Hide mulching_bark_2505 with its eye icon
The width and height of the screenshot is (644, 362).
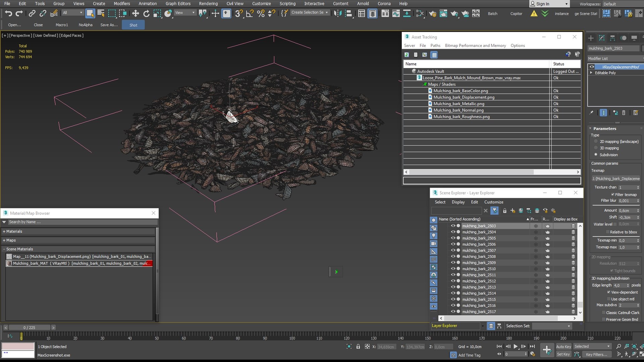(453, 238)
